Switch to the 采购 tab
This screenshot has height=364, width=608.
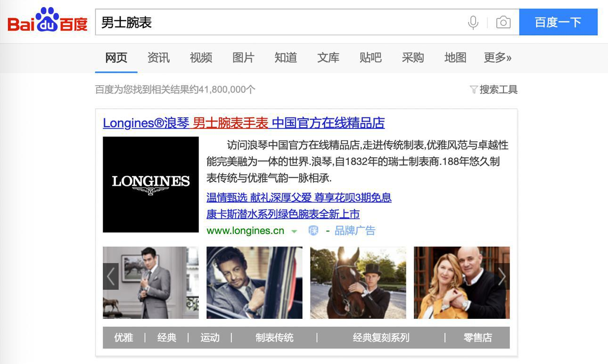tap(413, 58)
